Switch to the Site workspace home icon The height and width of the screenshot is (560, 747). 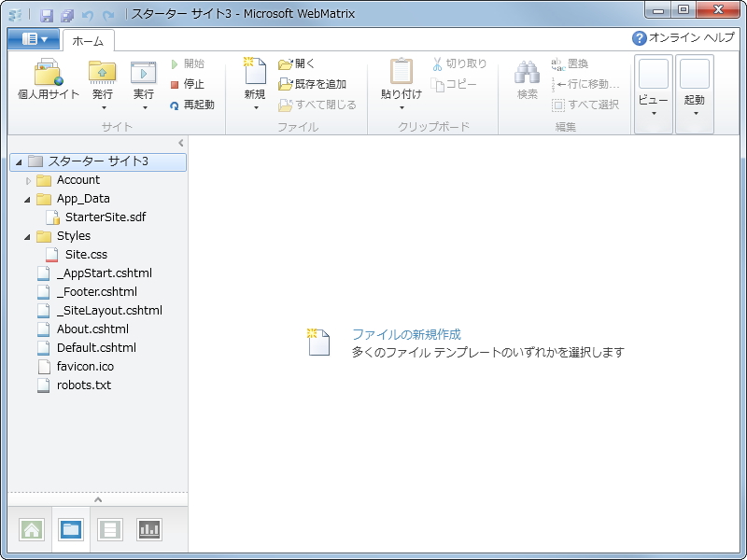[32, 529]
